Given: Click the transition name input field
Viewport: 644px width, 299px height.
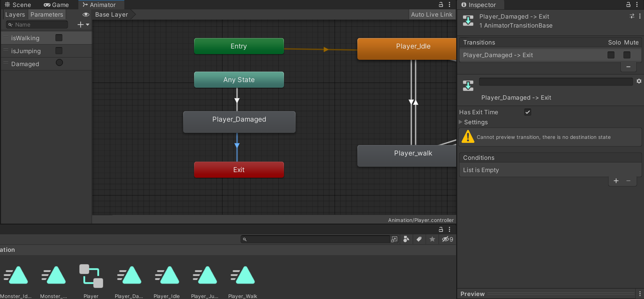Looking at the screenshot, I should coord(556,82).
